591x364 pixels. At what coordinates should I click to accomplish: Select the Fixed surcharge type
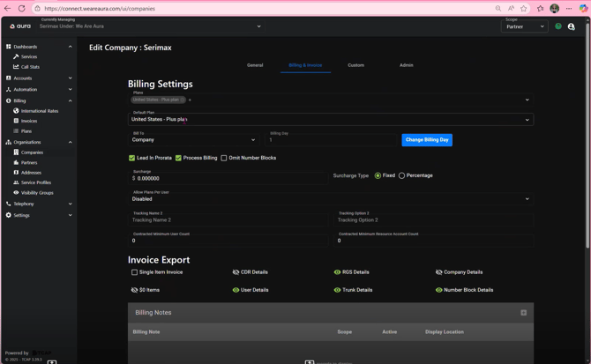click(x=378, y=175)
